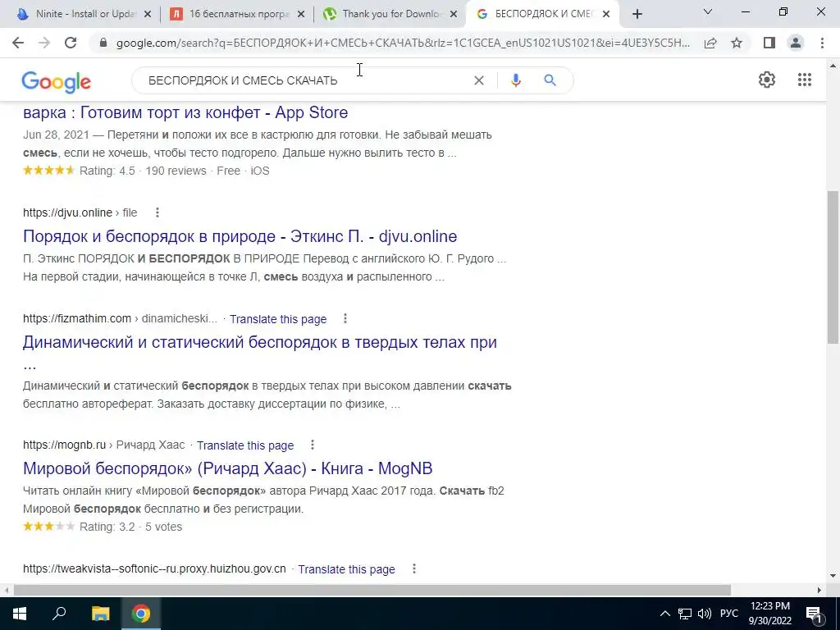Open the notification center icon
This screenshot has height=630, width=840.
[x=813, y=614]
